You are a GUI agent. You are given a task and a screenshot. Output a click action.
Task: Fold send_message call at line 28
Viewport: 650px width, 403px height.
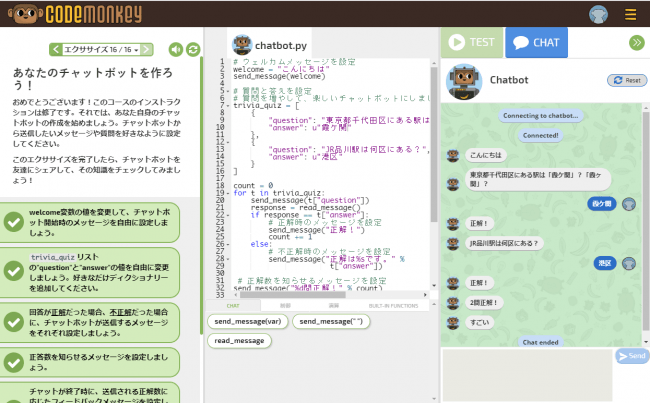click(228, 259)
